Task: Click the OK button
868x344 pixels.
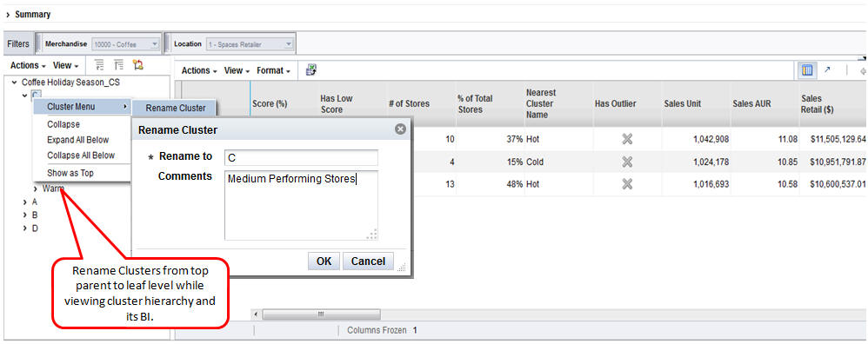Action: point(324,261)
